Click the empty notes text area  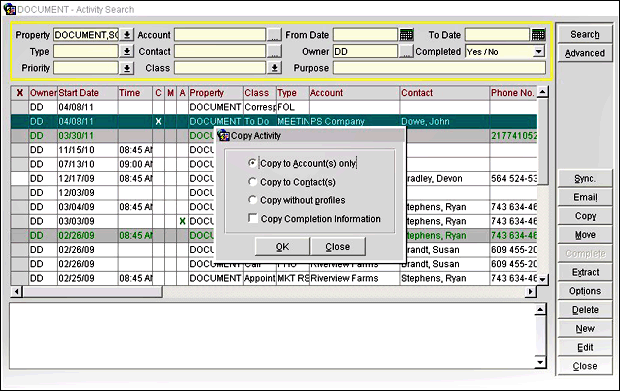pyautogui.click(x=272, y=336)
